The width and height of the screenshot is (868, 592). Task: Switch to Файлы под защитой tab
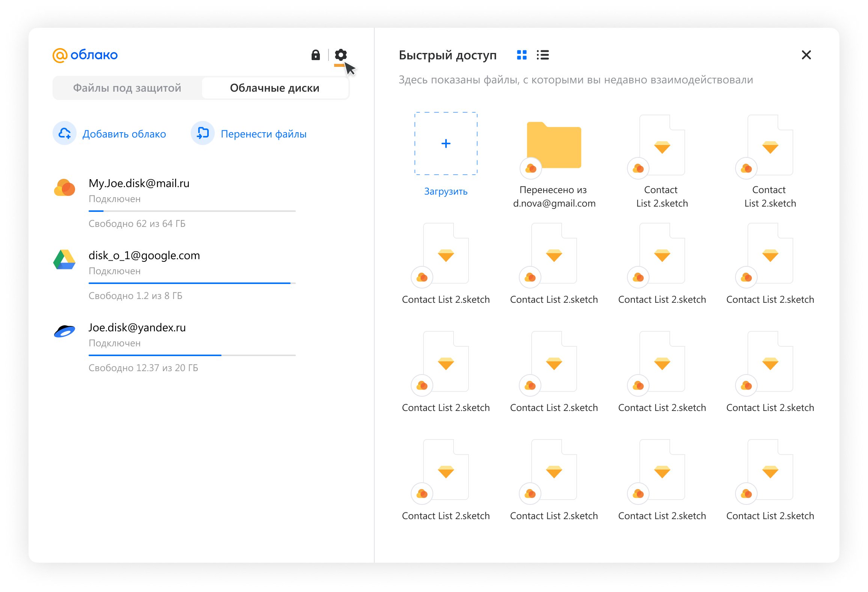[x=127, y=88]
